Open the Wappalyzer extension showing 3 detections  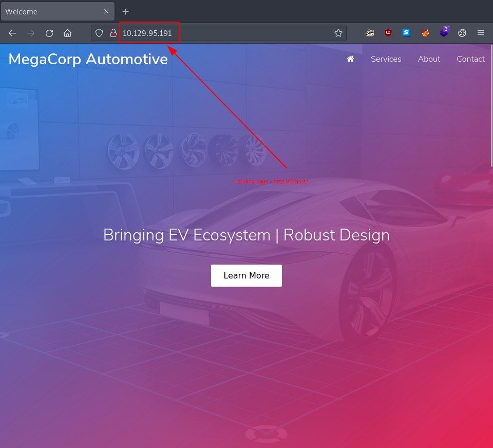[x=444, y=33]
